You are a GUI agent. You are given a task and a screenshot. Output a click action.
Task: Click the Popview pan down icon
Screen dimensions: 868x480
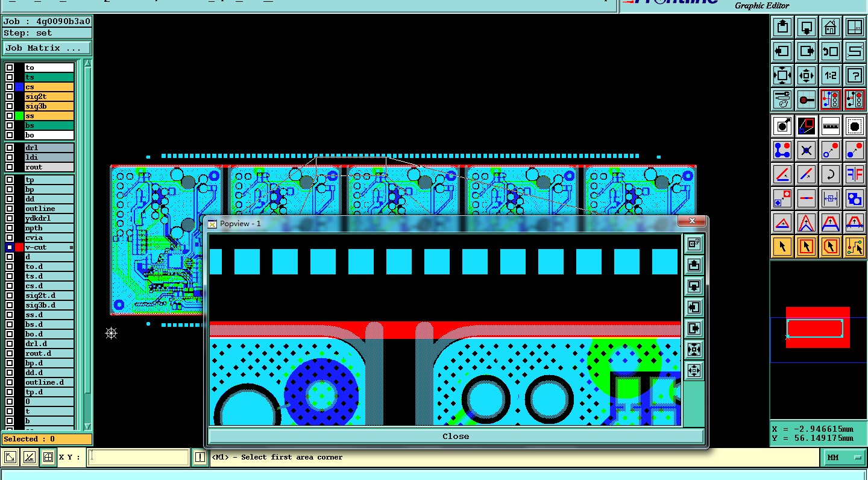pyautogui.click(x=694, y=286)
